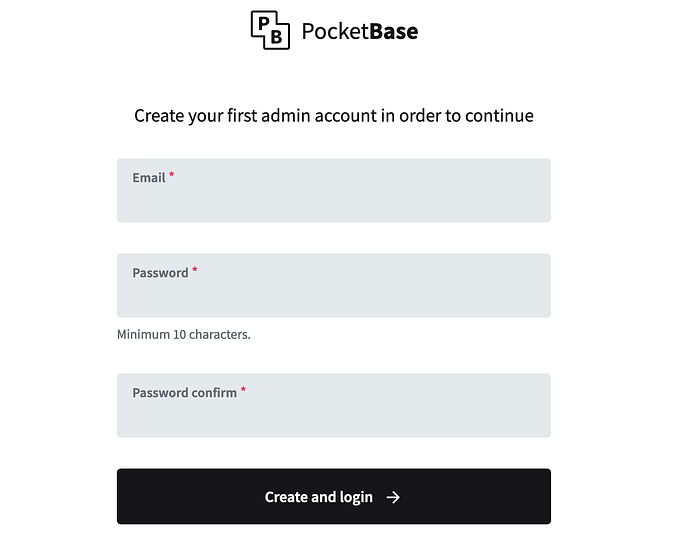
Task: Click the right arrow icon on the button
Action: [393, 497]
